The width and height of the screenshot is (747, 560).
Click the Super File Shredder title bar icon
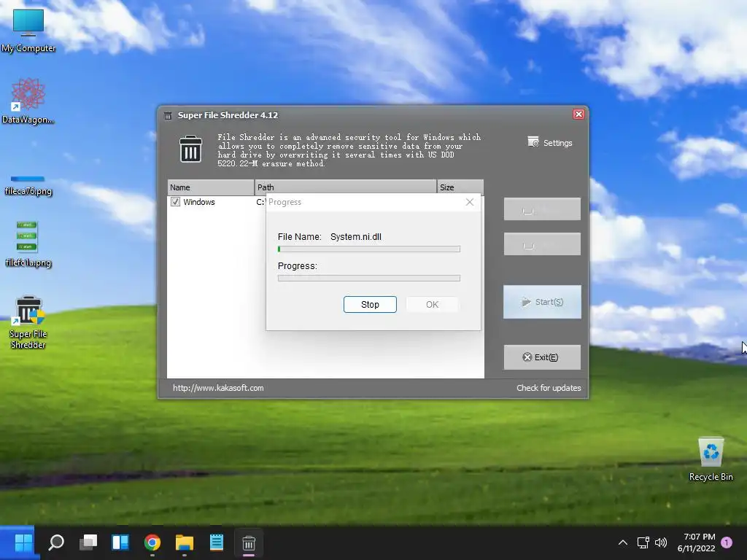[168, 115]
